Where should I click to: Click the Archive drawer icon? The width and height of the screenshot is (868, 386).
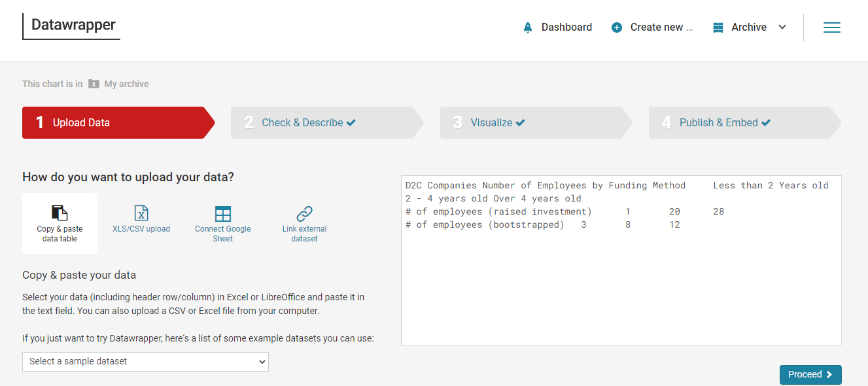coord(719,27)
